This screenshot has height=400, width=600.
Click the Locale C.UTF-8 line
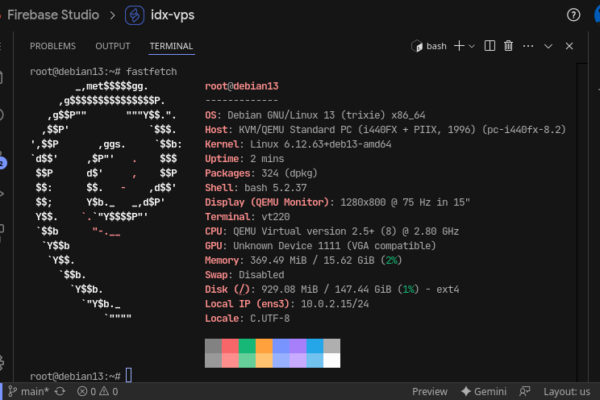(247, 318)
